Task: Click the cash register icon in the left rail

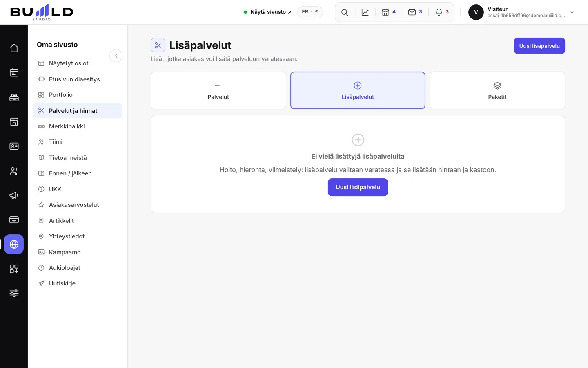Action: click(14, 97)
